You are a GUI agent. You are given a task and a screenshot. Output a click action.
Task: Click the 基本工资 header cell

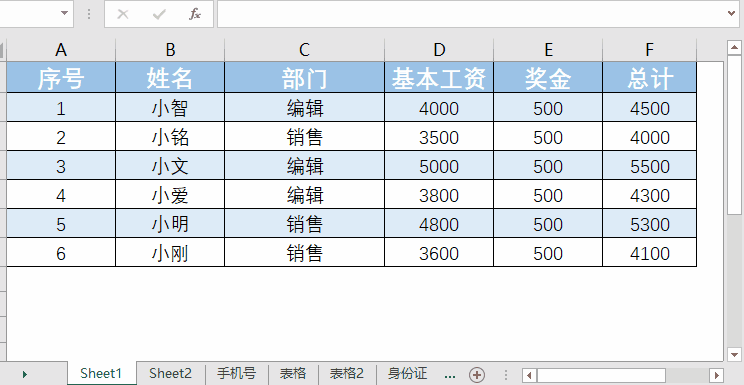coord(439,77)
